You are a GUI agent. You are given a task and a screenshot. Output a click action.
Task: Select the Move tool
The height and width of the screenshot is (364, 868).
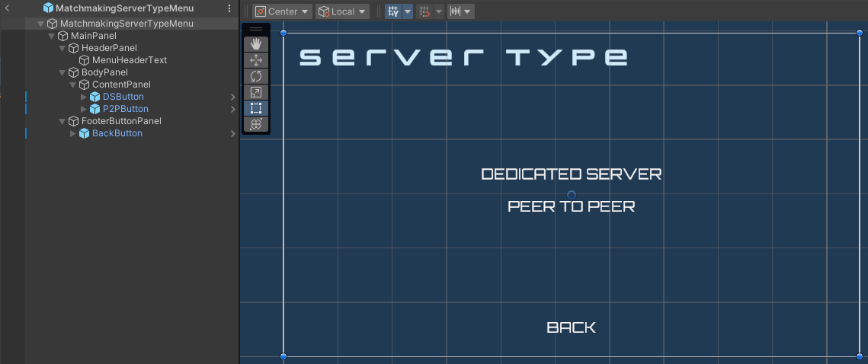tap(256, 60)
